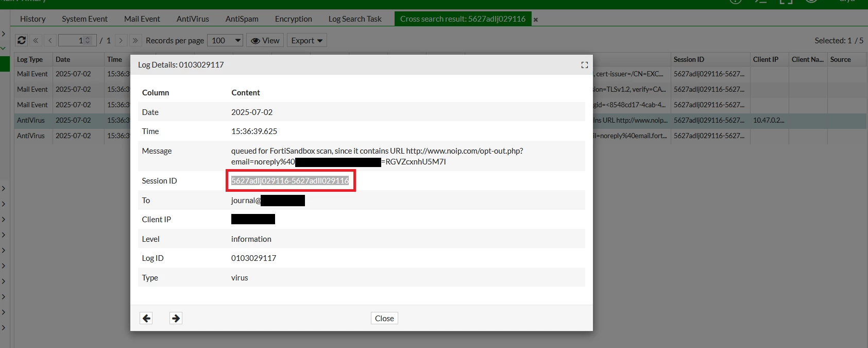Show next log entry in details dialog
Image resolution: width=868 pixels, height=348 pixels.
tap(176, 318)
